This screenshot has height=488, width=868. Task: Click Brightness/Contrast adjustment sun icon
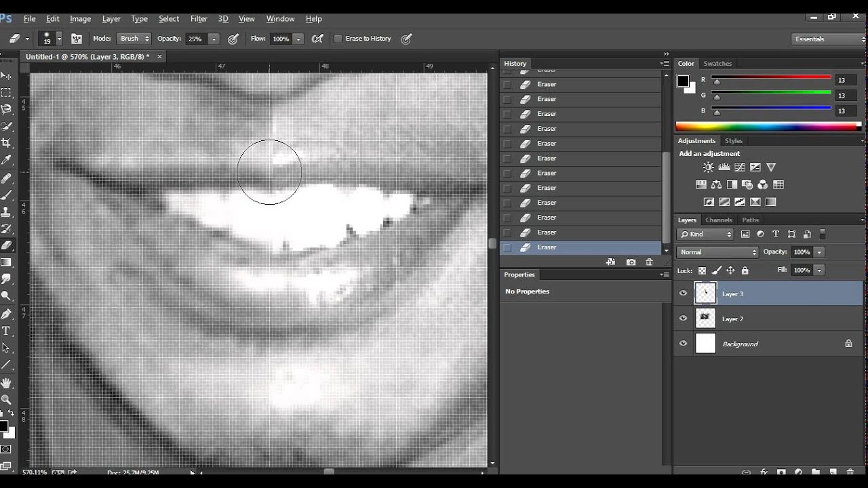[x=708, y=167]
